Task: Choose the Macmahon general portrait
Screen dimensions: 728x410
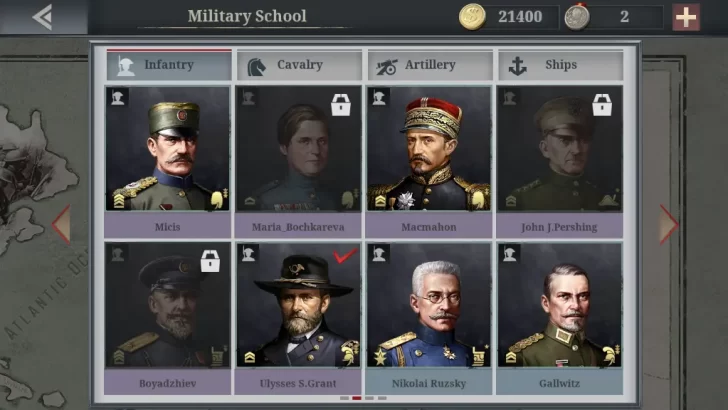Action: point(429,149)
